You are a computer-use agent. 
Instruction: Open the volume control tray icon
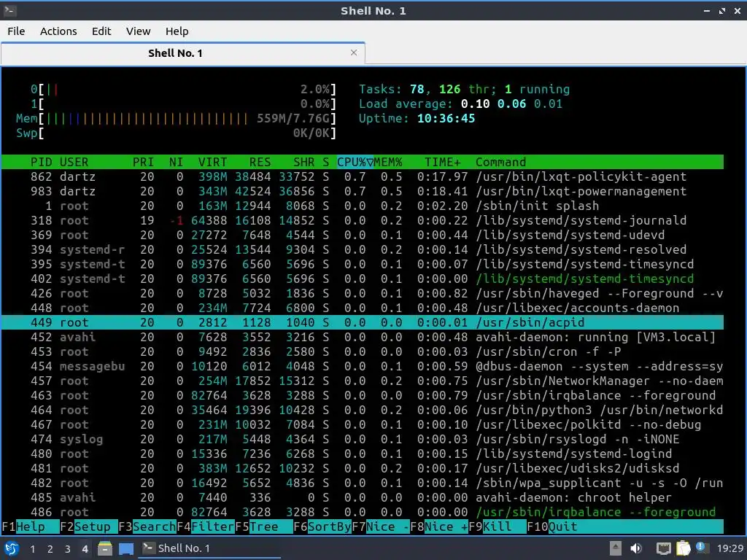tap(636, 548)
